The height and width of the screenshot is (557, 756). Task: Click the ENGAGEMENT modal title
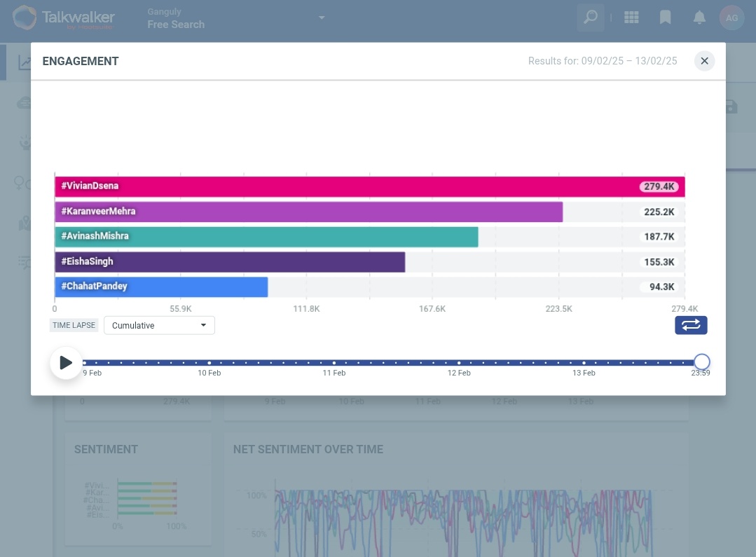click(x=81, y=61)
